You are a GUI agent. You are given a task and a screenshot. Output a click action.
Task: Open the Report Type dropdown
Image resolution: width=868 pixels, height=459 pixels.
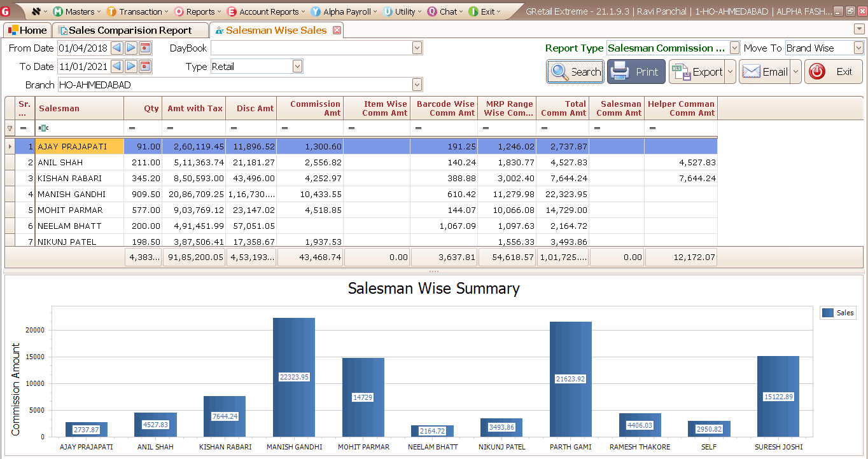734,48
